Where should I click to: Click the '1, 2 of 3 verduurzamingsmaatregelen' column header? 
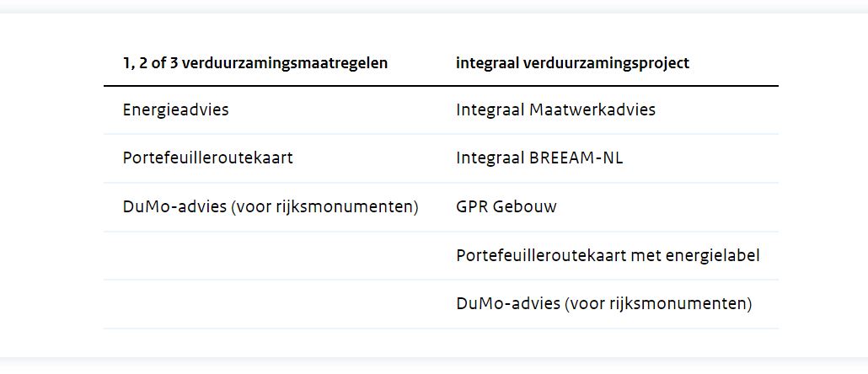pos(255,64)
